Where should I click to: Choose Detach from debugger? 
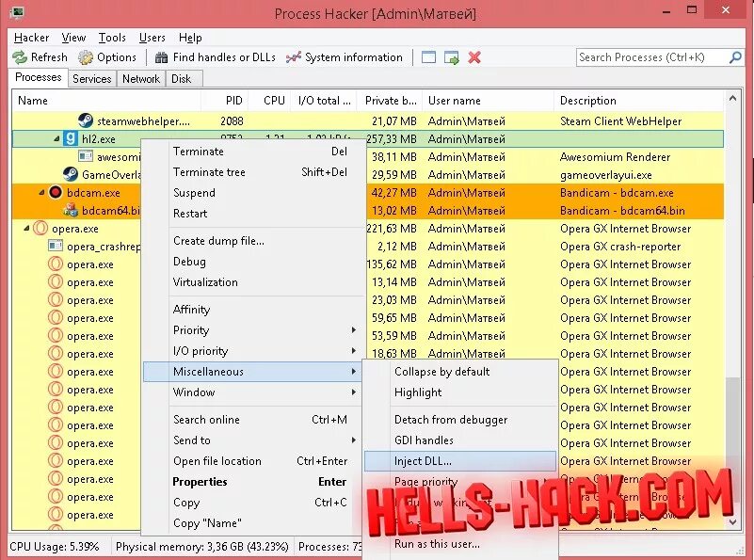click(460, 420)
